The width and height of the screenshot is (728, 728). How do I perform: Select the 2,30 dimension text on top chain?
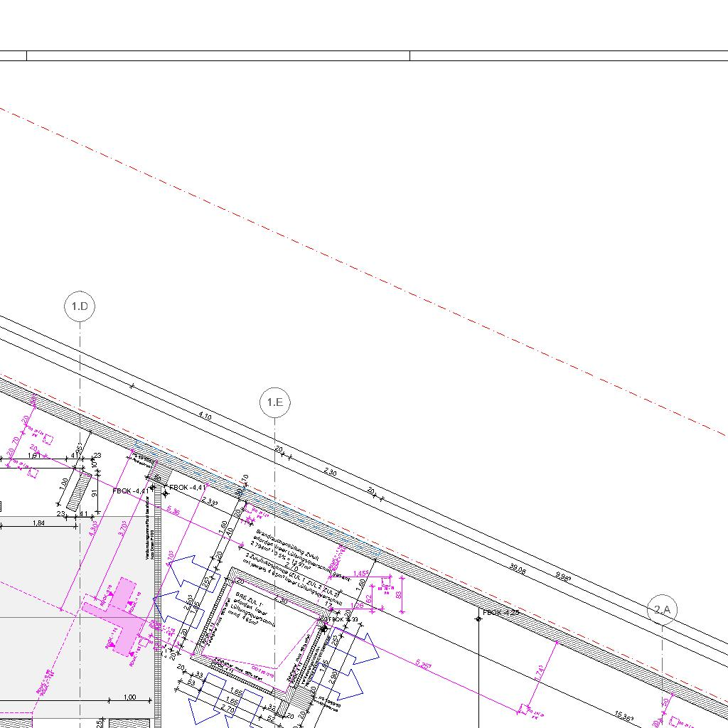click(x=330, y=472)
